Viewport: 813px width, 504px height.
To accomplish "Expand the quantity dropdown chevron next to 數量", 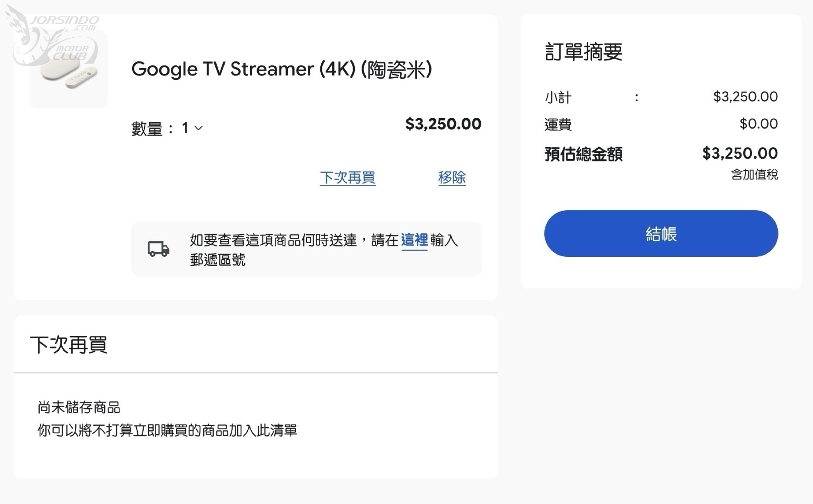I will 198,128.
